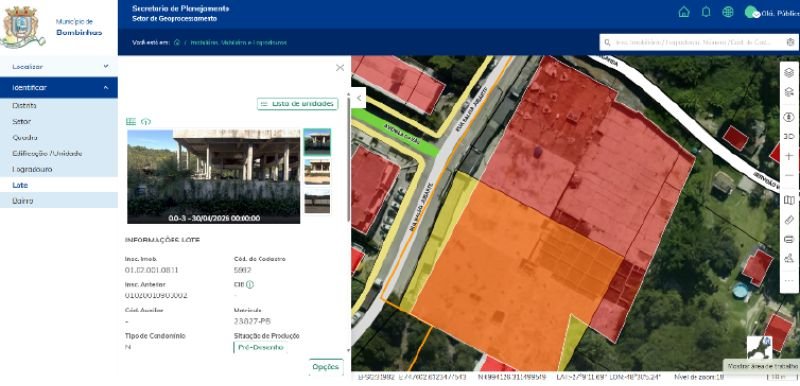
Task: Toggle 3D map view
Action: pyautogui.click(x=789, y=137)
